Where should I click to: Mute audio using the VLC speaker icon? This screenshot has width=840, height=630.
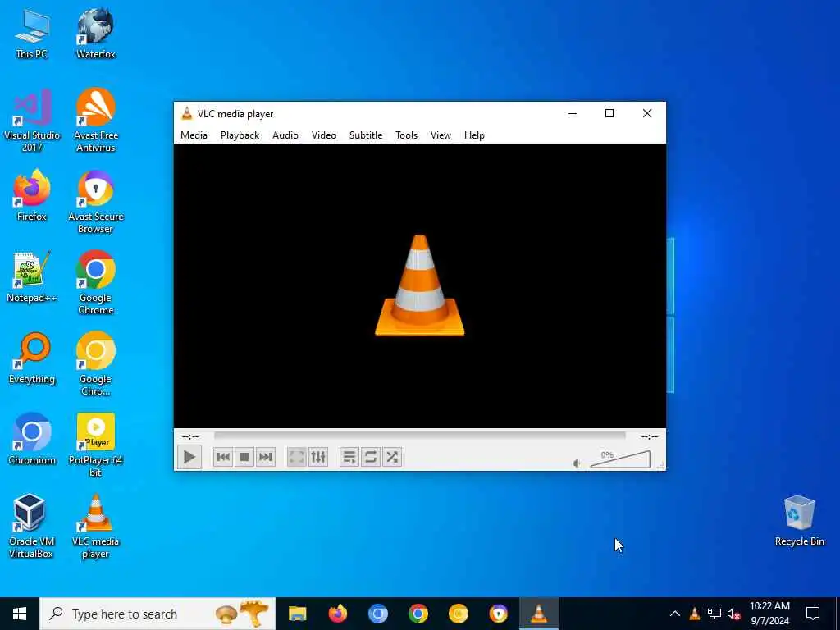pyautogui.click(x=577, y=463)
